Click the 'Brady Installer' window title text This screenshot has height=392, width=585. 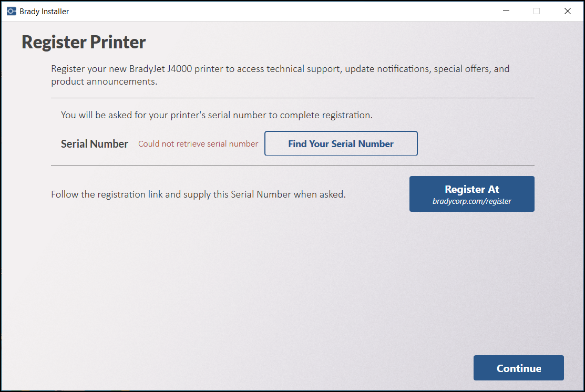click(44, 12)
